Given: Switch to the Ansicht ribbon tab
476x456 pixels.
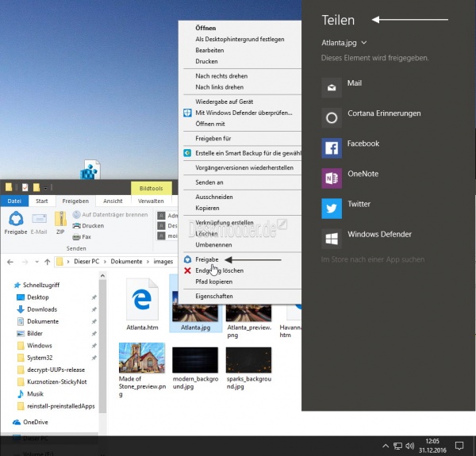Looking at the screenshot, I should [113, 201].
